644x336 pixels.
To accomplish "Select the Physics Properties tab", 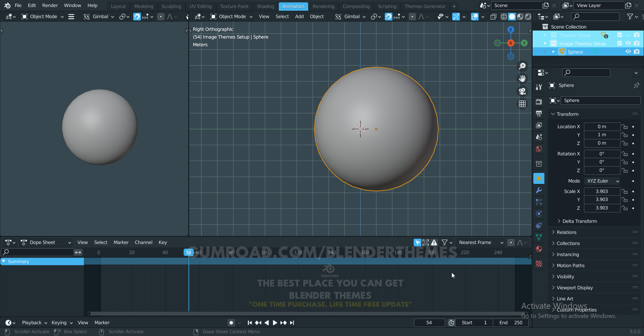I will [x=539, y=213].
